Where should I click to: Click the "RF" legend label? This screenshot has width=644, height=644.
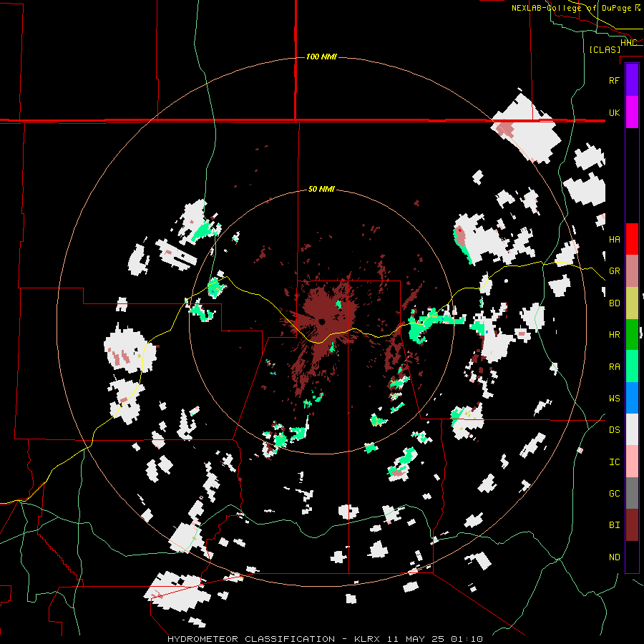(x=614, y=80)
